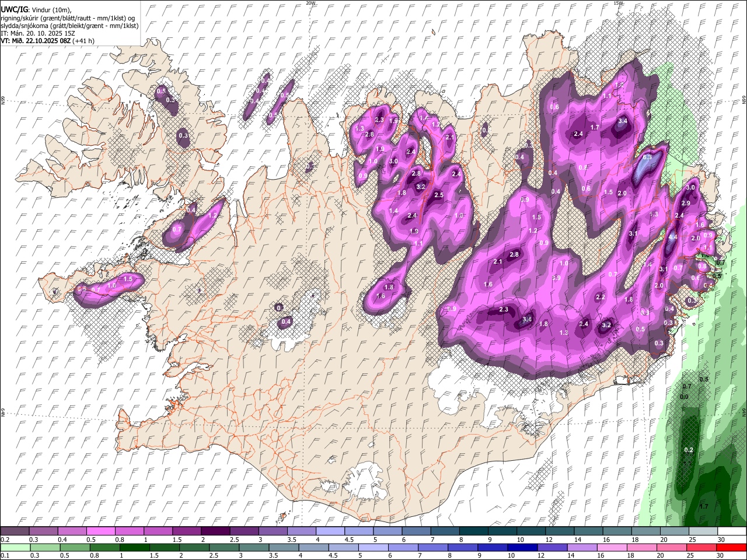Click the '12' label on the upper legend scale
The width and height of the screenshot is (747, 560).
pos(549,540)
